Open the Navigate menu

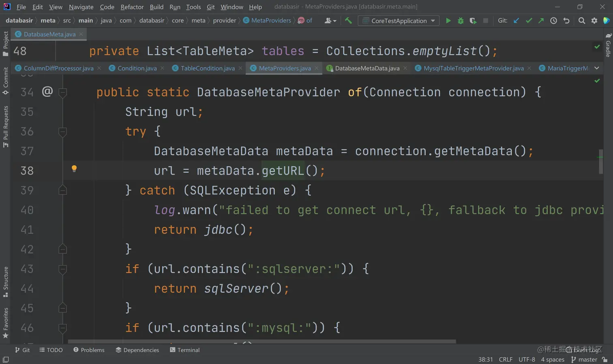(x=81, y=7)
